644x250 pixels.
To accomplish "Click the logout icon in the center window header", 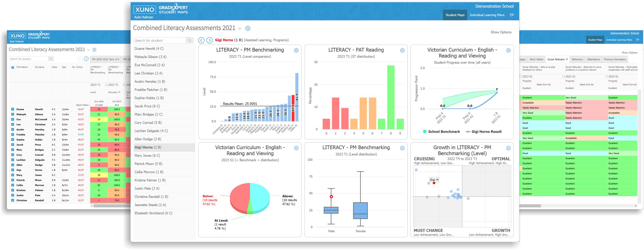I will tap(512, 15).
